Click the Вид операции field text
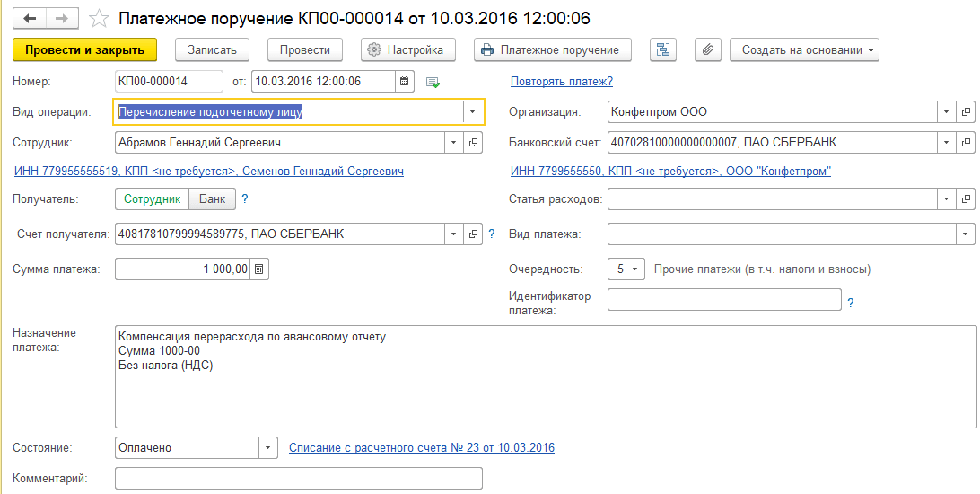This screenshot has width=980, height=494. click(289, 112)
